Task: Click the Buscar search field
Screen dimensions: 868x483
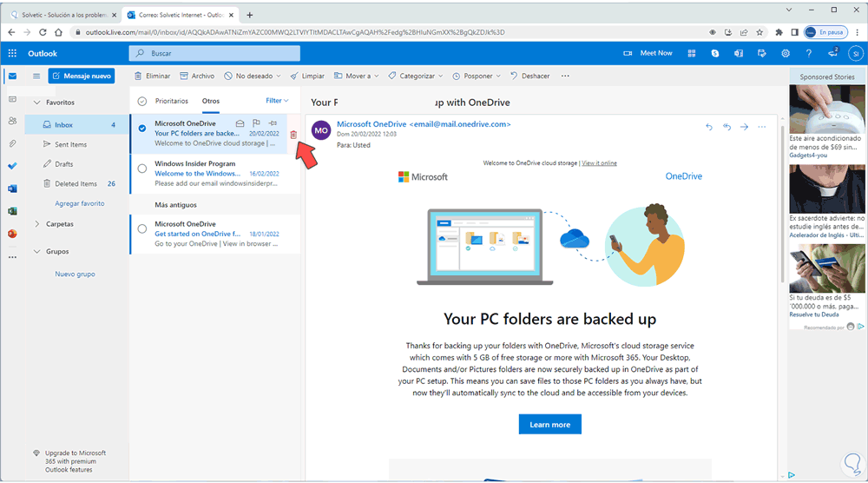Action: (214, 53)
